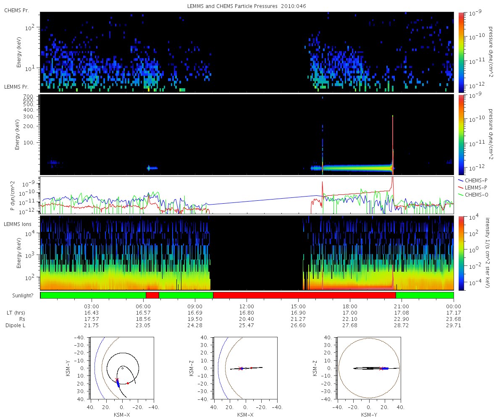The image size is (504, 420).
Task: Select the KSM-X versus KSM-Y orbit plot
Action: (122, 368)
